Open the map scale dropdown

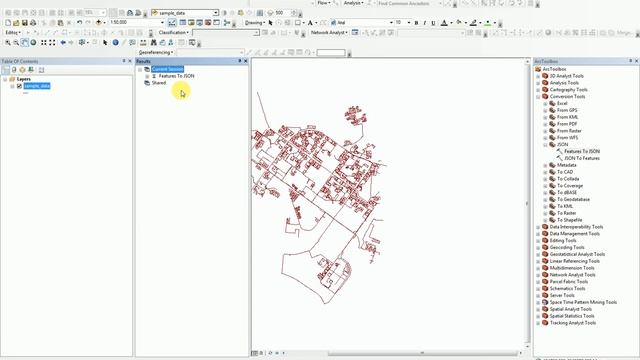pos(162,23)
